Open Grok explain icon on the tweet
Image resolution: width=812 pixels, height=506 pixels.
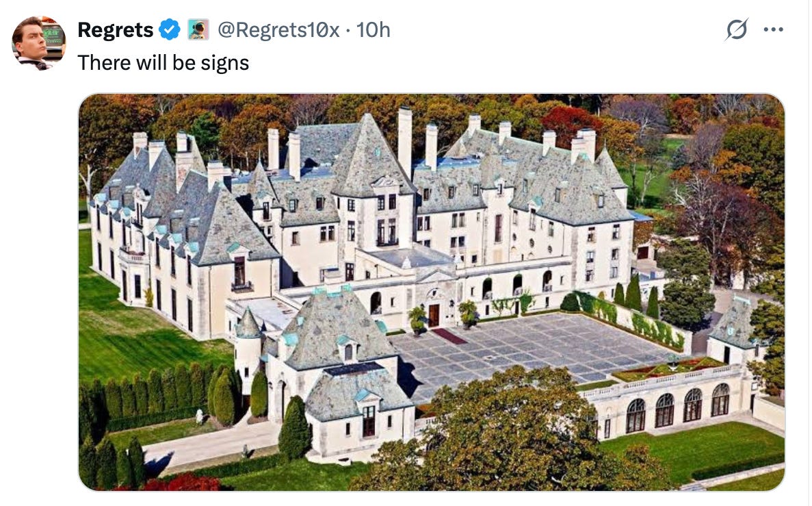point(736,29)
